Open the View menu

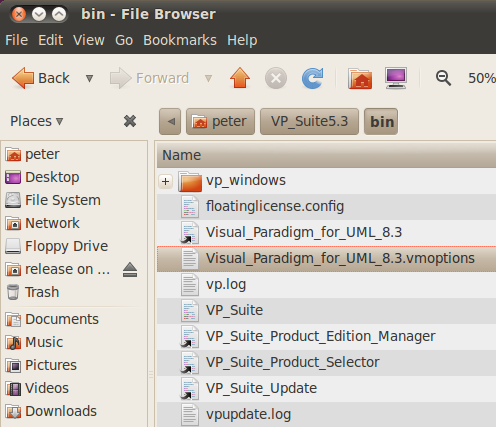(x=89, y=40)
